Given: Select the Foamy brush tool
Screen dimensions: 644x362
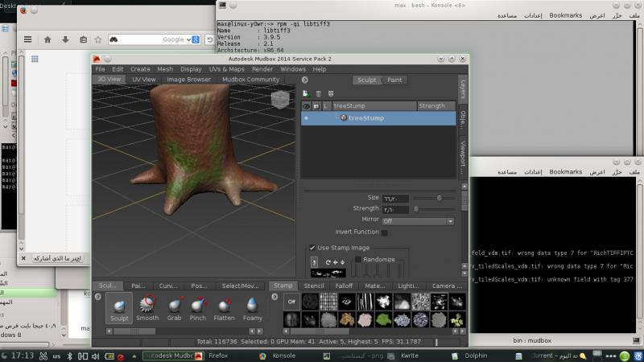Looking at the screenshot, I should tap(252, 308).
